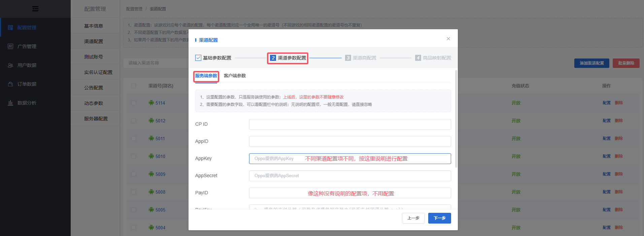The width and height of the screenshot is (644, 236).
Task: Click 删除 link for the 5114 row
Action: tap(619, 103)
